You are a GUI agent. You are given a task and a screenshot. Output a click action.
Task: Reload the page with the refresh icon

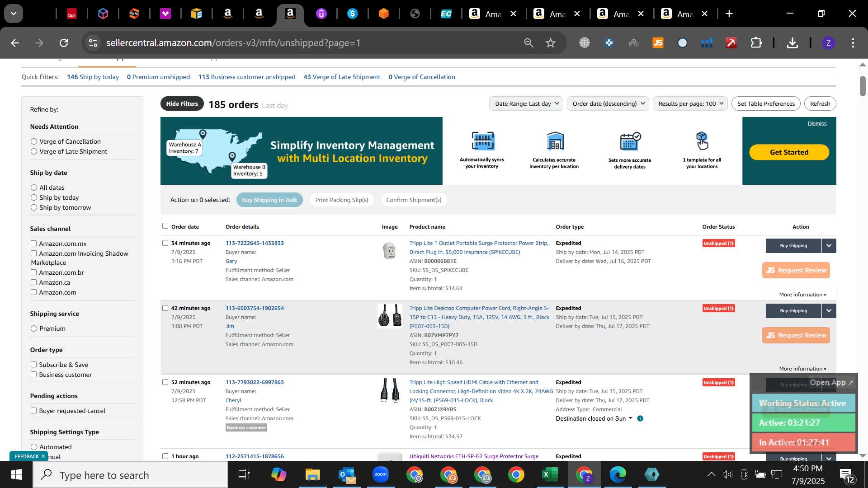pyautogui.click(x=64, y=43)
